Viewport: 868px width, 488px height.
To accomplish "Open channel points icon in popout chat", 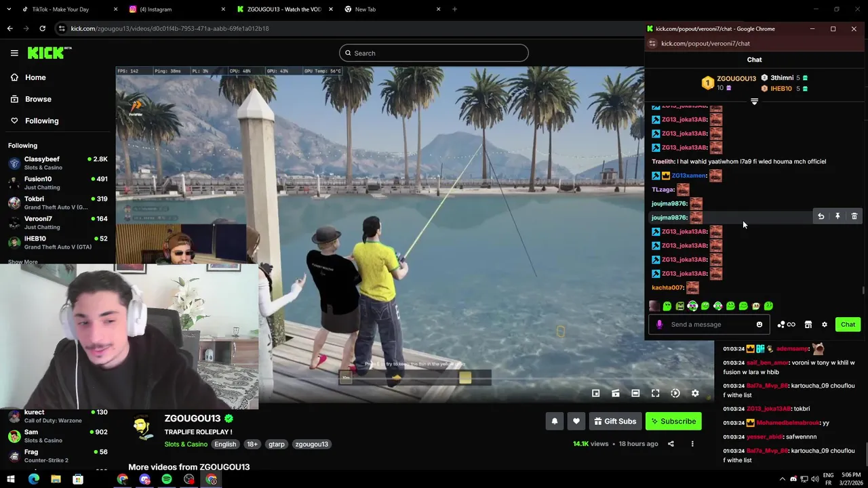I will point(786,325).
